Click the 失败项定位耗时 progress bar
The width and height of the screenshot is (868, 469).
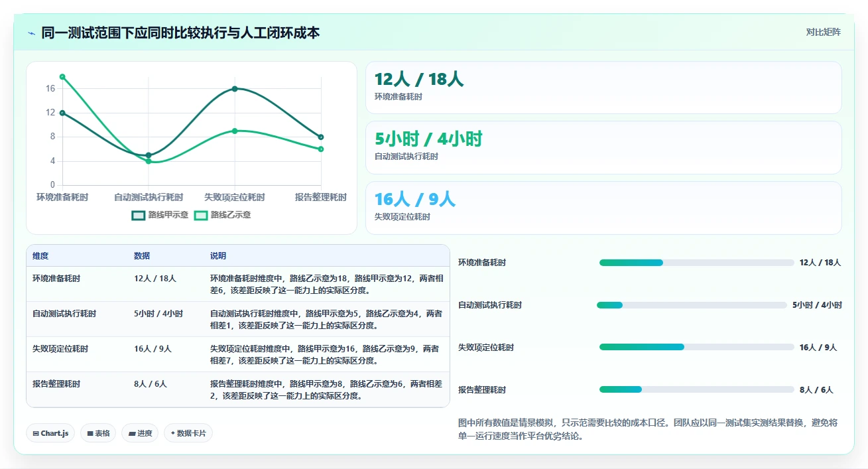point(696,347)
